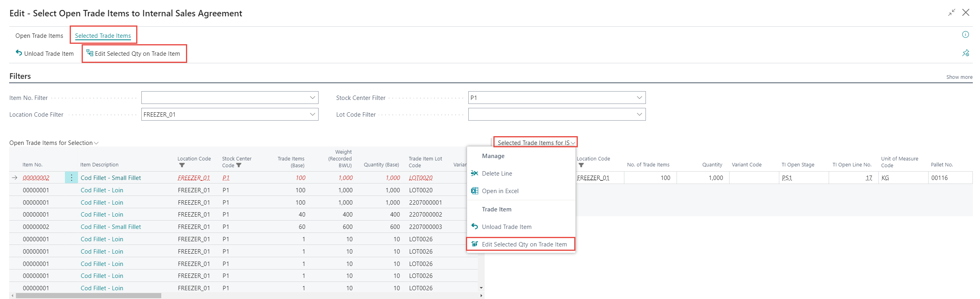Choose Delete Line from the menu
Viewport: 980px width, 299px height.
[497, 174]
